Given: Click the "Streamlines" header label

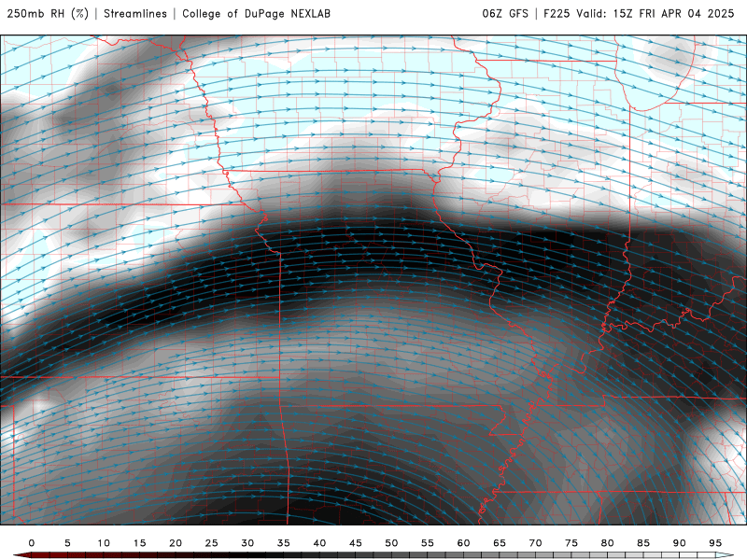Looking at the screenshot, I should (x=135, y=14).
